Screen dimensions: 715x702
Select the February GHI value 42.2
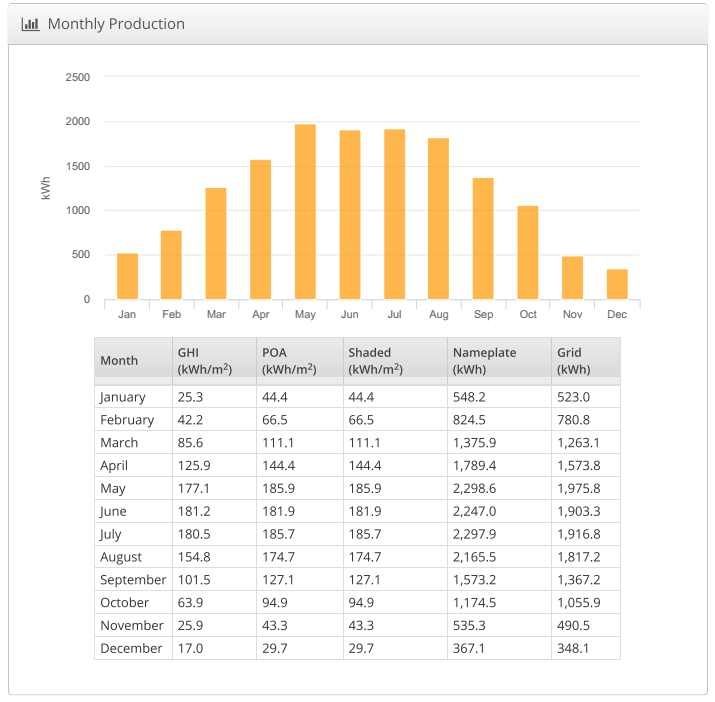pos(190,420)
